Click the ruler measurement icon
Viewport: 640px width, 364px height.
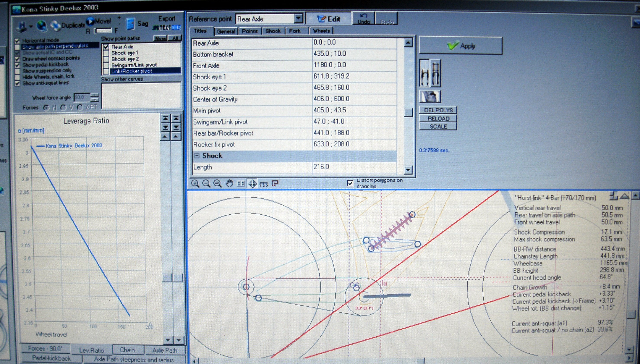click(x=264, y=184)
